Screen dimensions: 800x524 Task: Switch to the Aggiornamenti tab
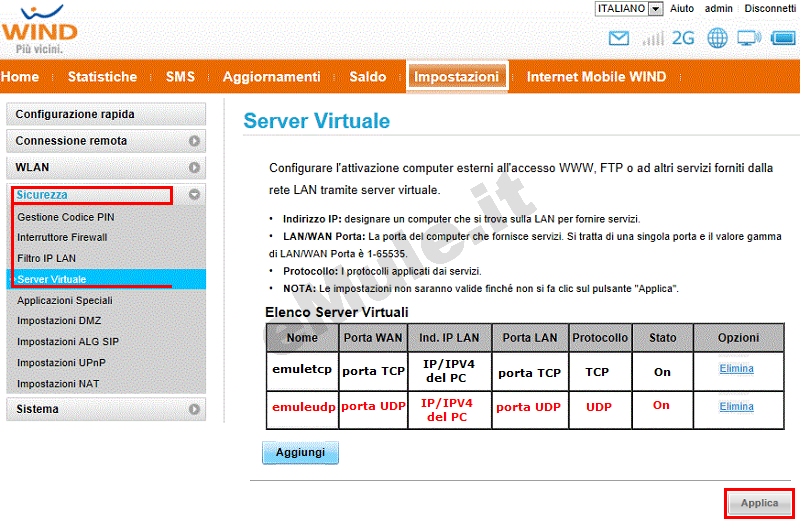coord(271,77)
